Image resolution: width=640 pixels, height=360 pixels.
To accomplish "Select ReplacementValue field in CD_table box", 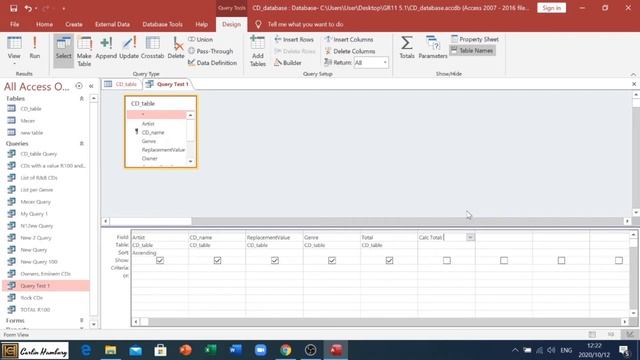I will click(163, 150).
